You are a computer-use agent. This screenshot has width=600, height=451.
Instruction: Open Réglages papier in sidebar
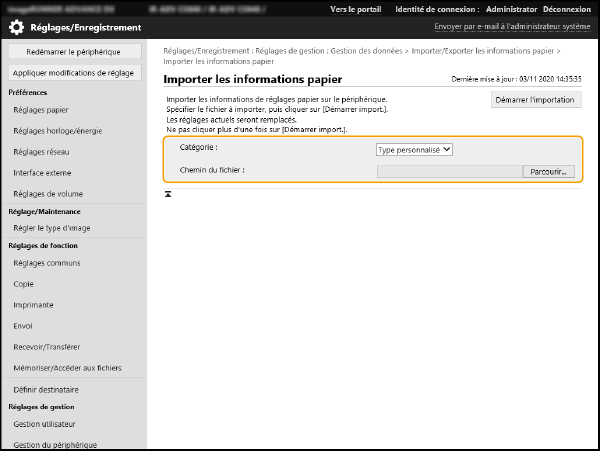[x=41, y=110]
